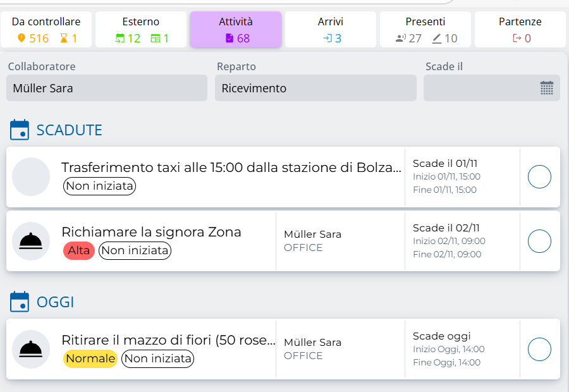The image size is (569, 392).
Task: Click the red Alta priority badge
Action: [78, 251]
